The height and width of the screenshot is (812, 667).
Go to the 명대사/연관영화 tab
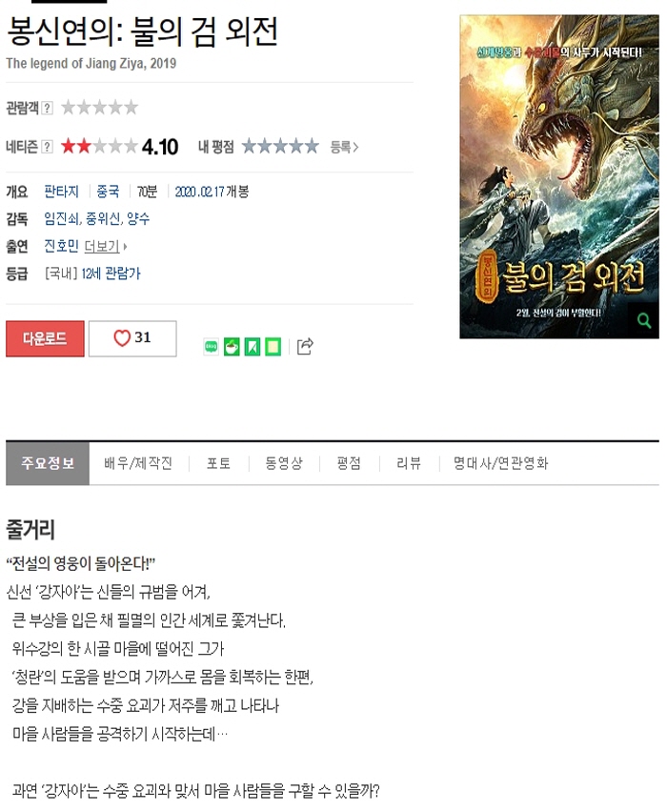click(500, 463)
